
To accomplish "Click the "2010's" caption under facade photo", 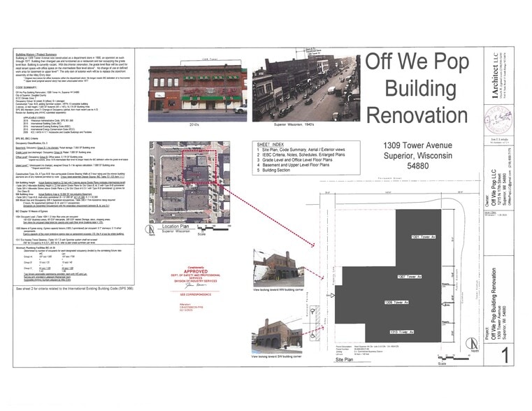I will click(194, 125).
